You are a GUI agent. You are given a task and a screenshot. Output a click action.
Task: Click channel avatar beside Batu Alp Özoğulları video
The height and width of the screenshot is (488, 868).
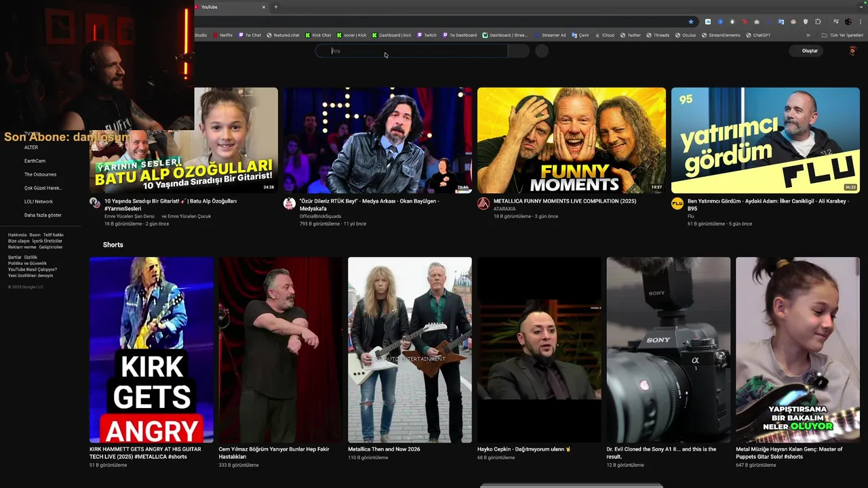tap(95, 203)
